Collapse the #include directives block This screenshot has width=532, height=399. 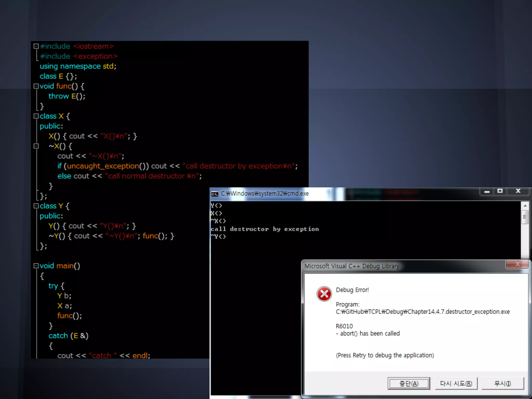click(36, 46)
